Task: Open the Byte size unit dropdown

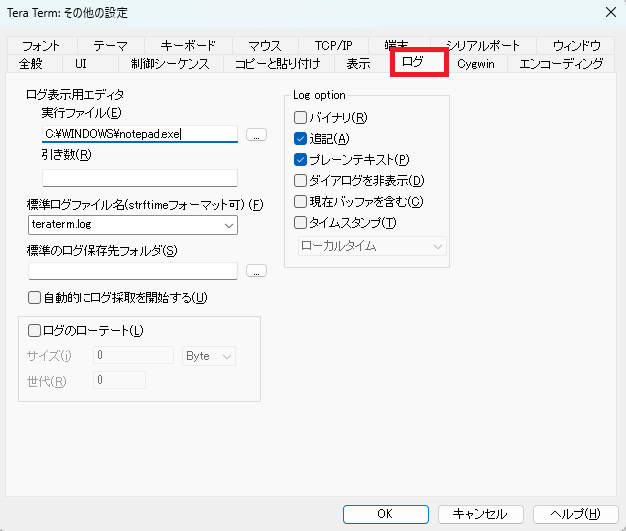Action: tap(227, 356)
